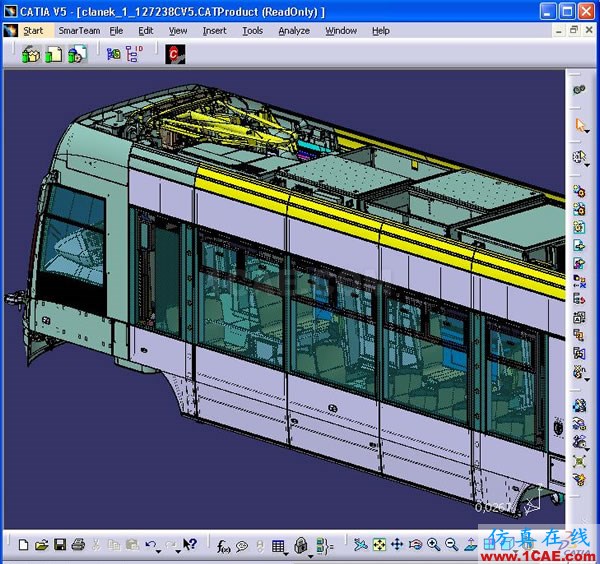
Task: Open the View menu
Action: pyautogui.click(x=178, y=31)
